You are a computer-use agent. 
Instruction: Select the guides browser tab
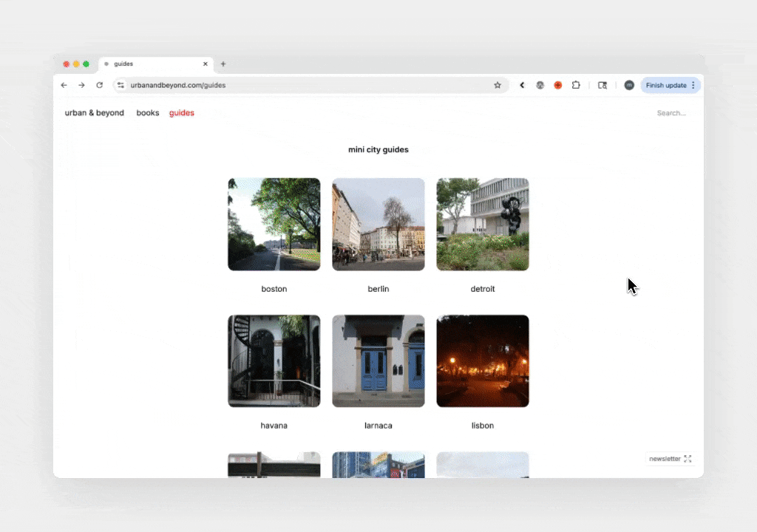point(148,64)
